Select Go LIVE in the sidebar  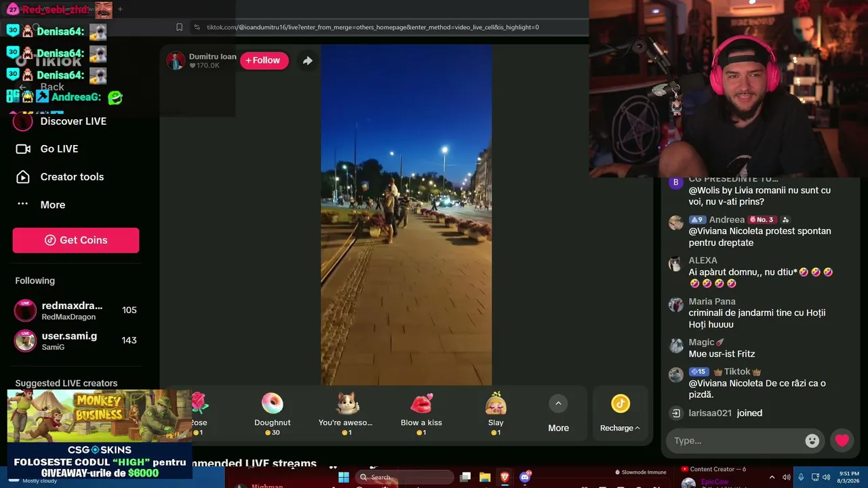pos(59,149)
